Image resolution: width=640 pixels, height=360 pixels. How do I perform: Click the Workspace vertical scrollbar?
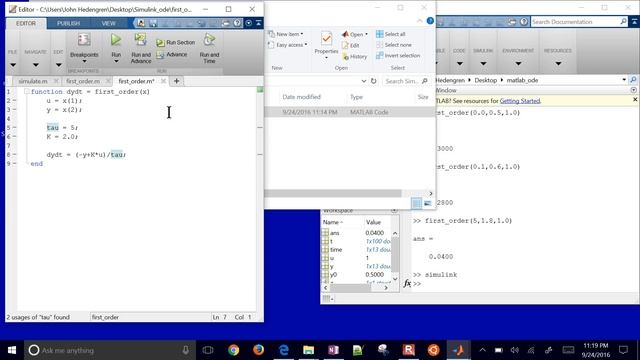point(395,256)
